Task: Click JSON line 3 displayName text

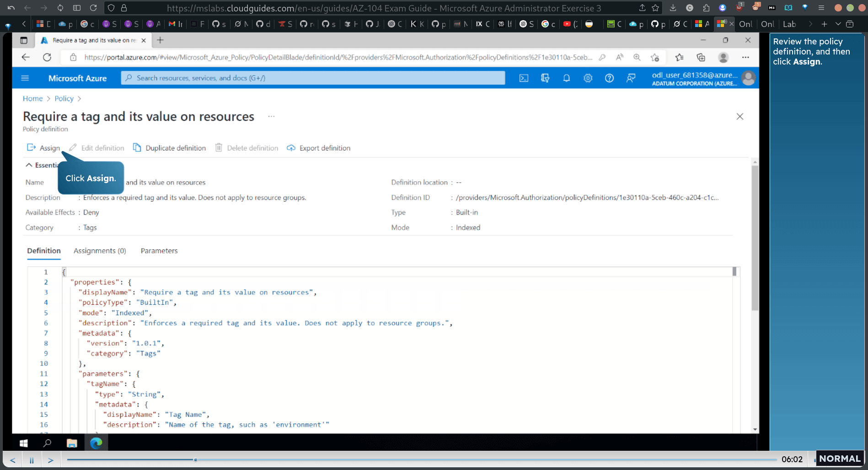Action: (198, 292)
